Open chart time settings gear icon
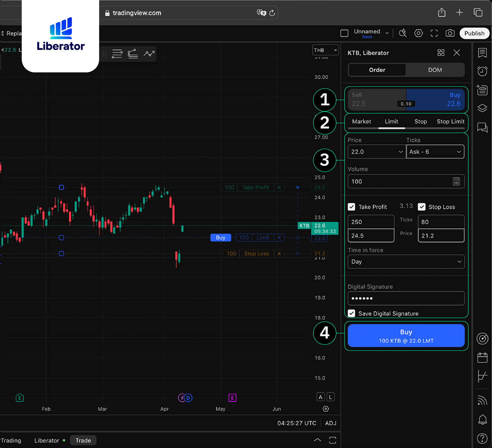Image resolution: width=492 pixels, height=448 pixels. 326,409
